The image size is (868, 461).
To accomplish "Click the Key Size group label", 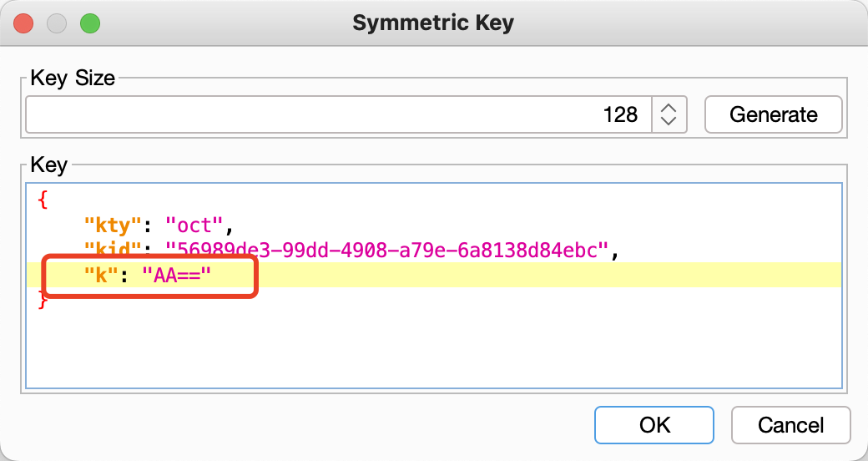I will pos(73,79).
